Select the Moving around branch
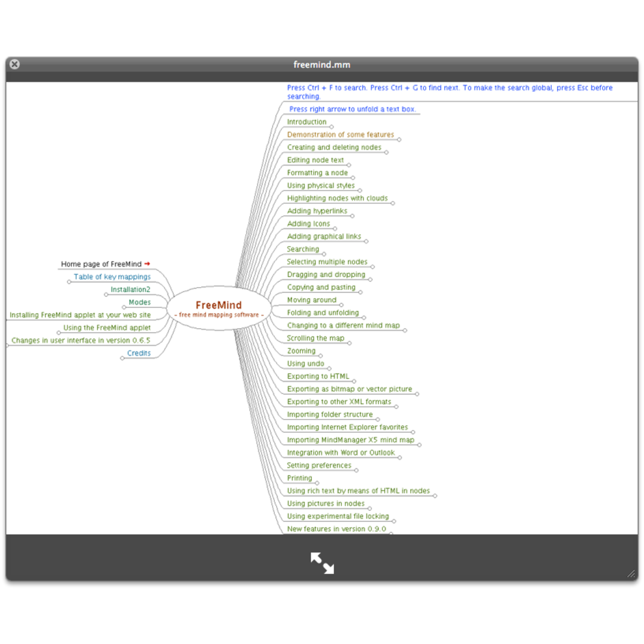Image resolution: width=644 pixels, height=644 pixels. (x=311, y=300)
